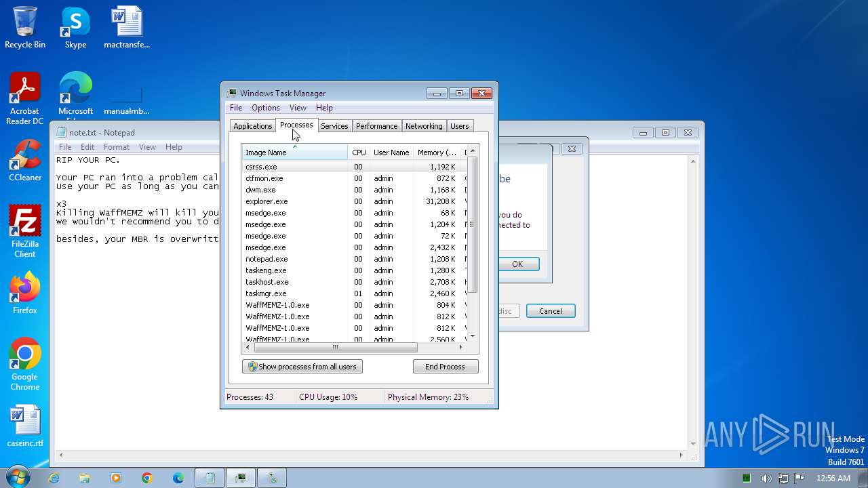The width and height of the screenshot is (868, 488).
Task: Click Cancel in the background dialog
Action: click(551, 311)
